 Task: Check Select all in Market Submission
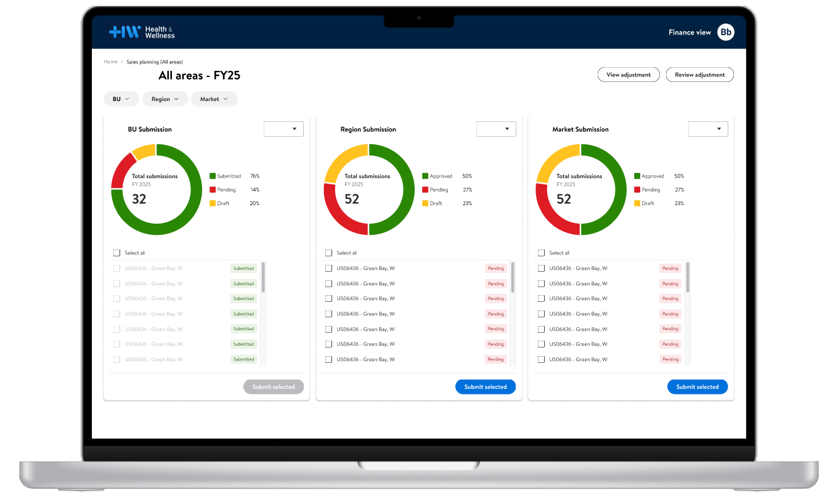[x=541, y=253]
